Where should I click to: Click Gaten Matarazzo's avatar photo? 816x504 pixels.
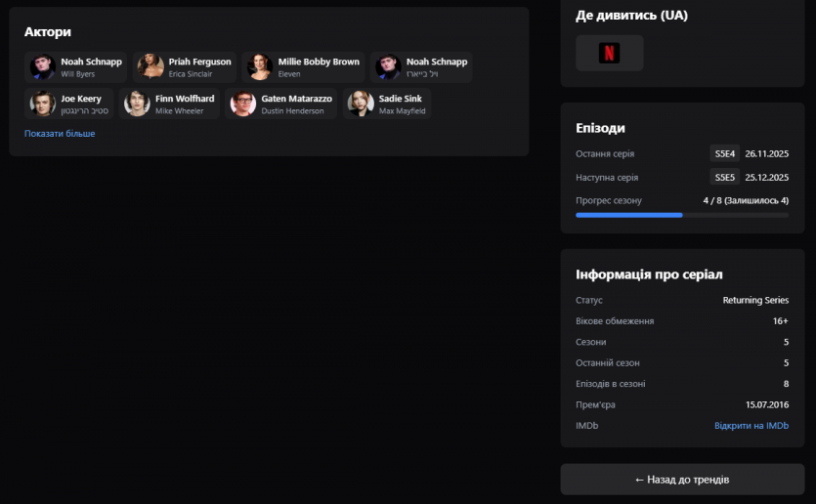coord(242,104)
